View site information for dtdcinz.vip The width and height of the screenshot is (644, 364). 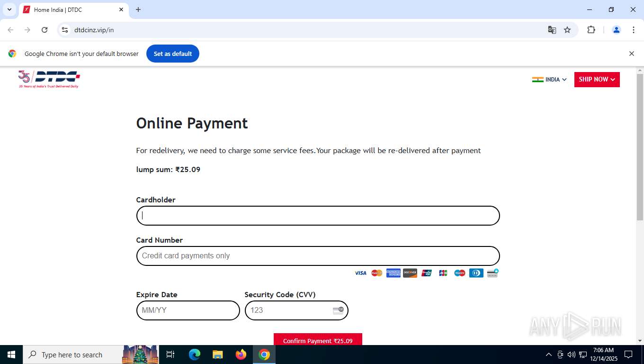65,30
